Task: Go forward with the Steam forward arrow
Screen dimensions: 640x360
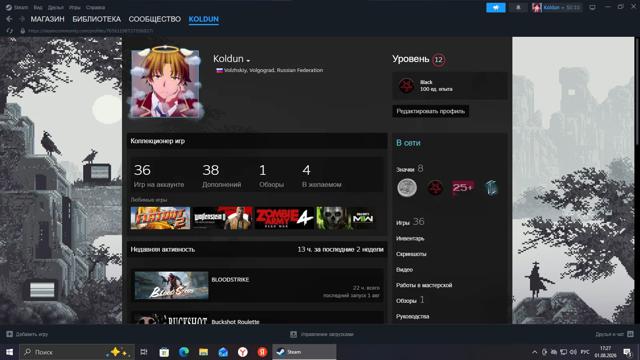Action: (22, 19)
